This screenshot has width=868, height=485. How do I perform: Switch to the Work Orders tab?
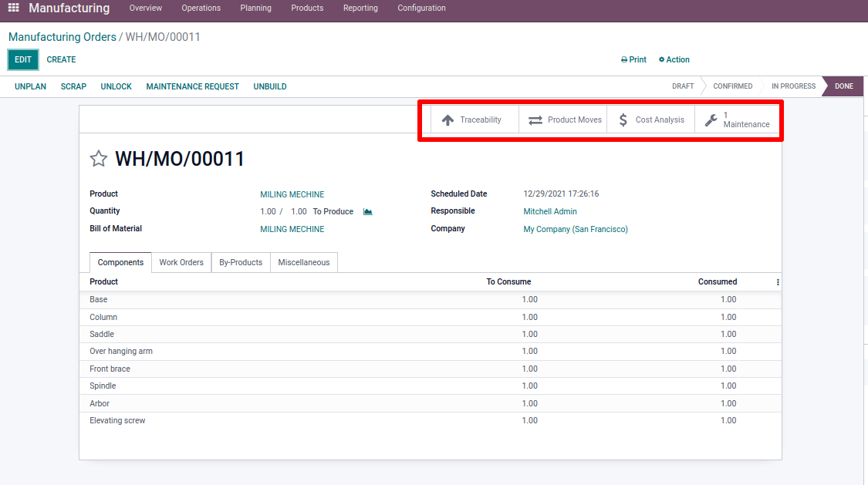(181, 262)
